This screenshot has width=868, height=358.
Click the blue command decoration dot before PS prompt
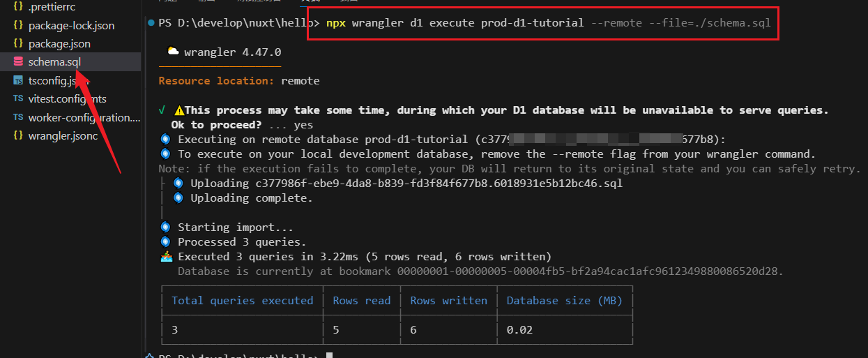pos(151,23)
